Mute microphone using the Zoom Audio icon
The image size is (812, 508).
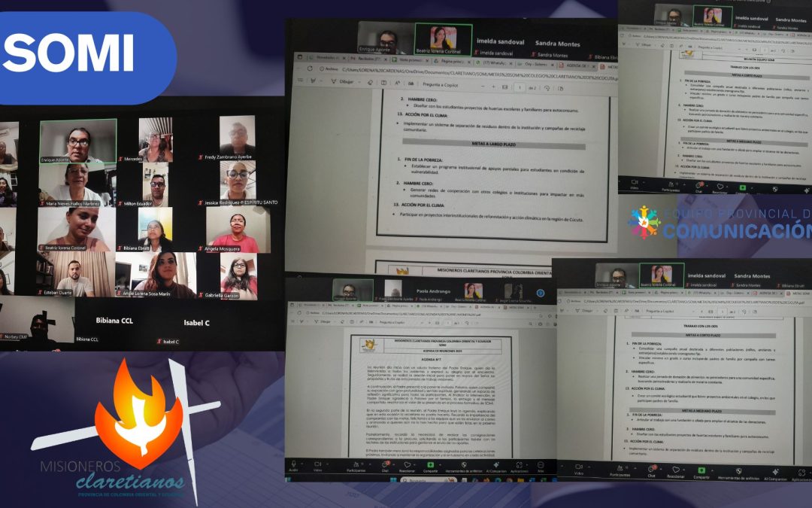click(x=293, y=464)
